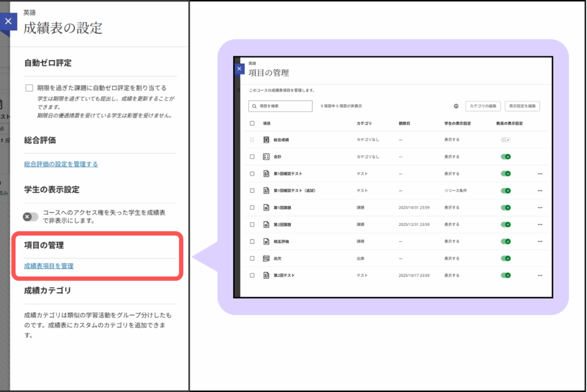587x392 pixels.
Task: Click the 相互評価 item icon
Action: click(x=266, y=241)
